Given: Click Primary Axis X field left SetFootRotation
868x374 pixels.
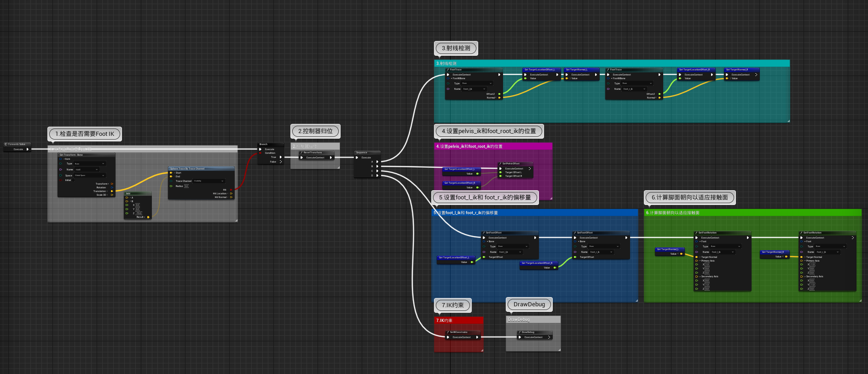Looking at the screenshot, I should (x=707, y=264).
